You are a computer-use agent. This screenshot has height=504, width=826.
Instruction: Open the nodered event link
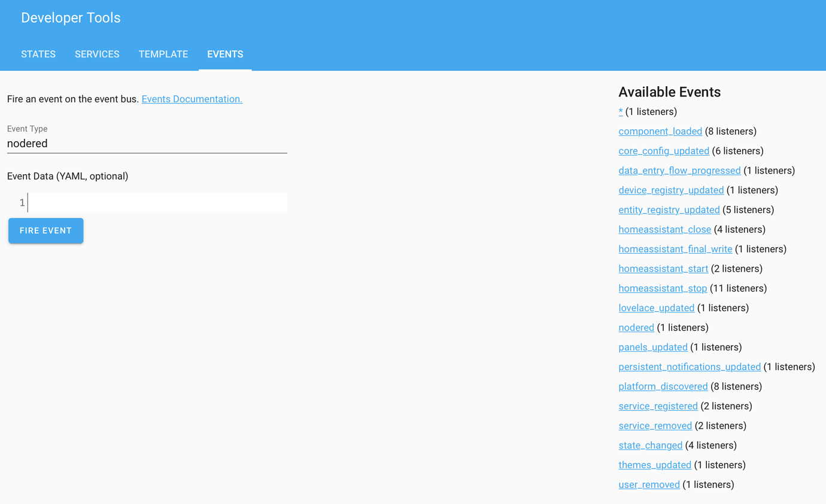pyautogui.click(x=636, y=327)
